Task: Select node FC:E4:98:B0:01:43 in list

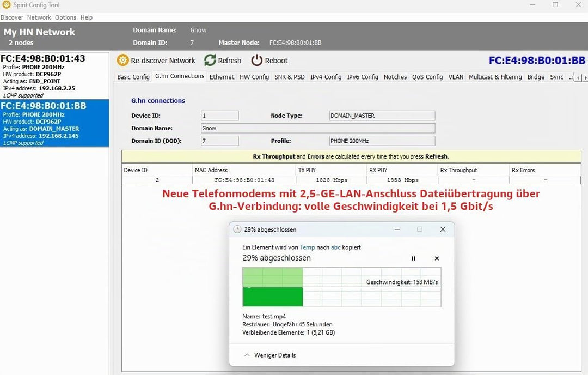Action: [54, 76]
